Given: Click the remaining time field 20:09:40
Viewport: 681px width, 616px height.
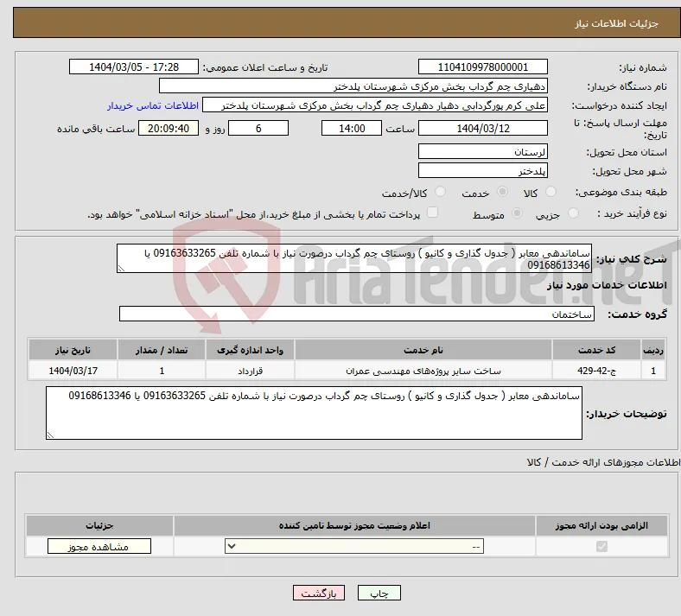Looking at the screenshot, I should (x=169, y=128).
